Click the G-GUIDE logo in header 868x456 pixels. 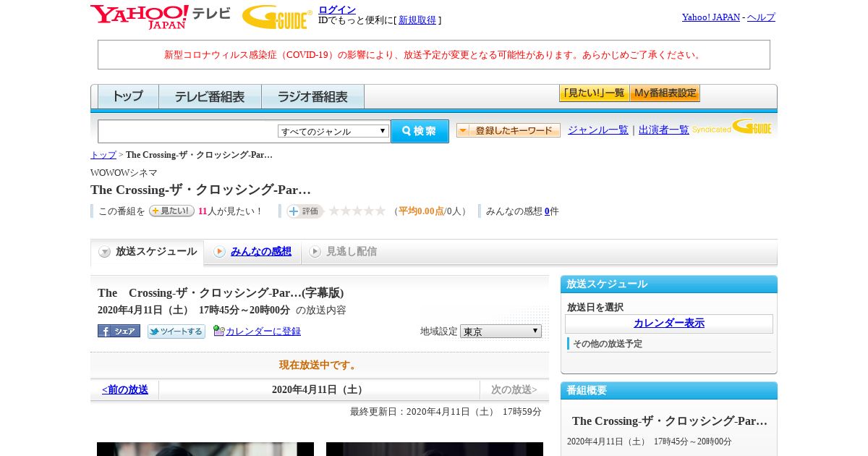(x=277, y=17)
